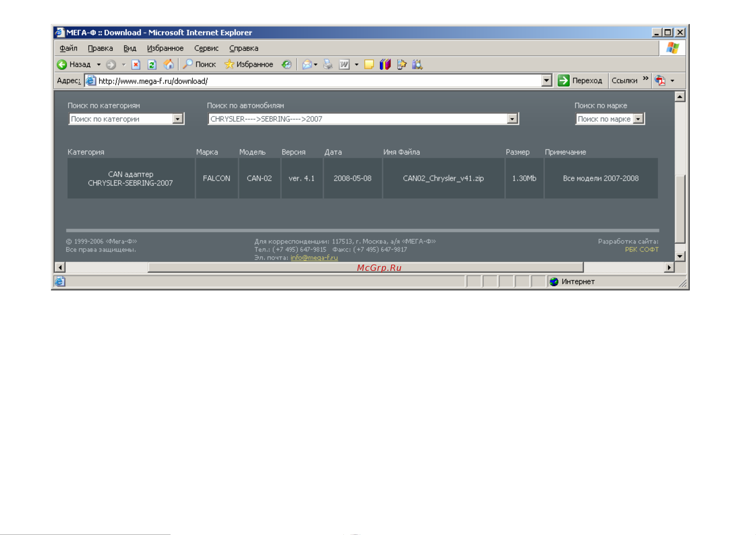Click Категория column header

86,152
